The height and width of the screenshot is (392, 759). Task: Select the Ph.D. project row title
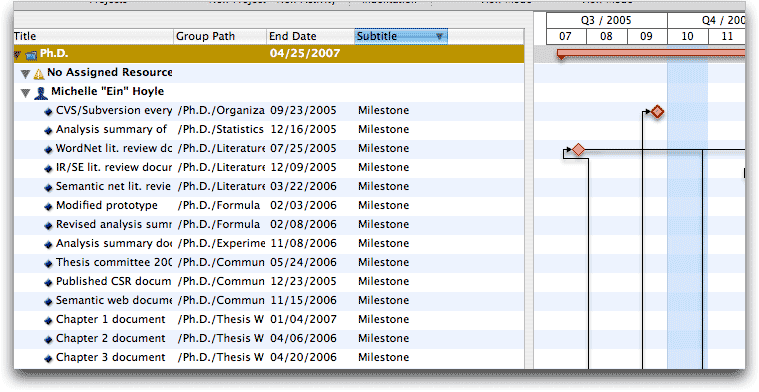54,53
